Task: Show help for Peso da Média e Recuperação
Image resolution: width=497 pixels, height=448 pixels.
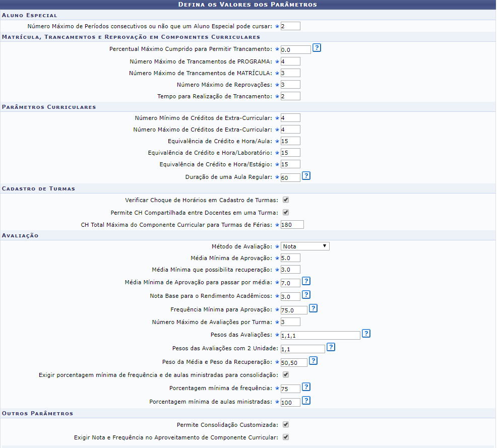Action: 313,361
